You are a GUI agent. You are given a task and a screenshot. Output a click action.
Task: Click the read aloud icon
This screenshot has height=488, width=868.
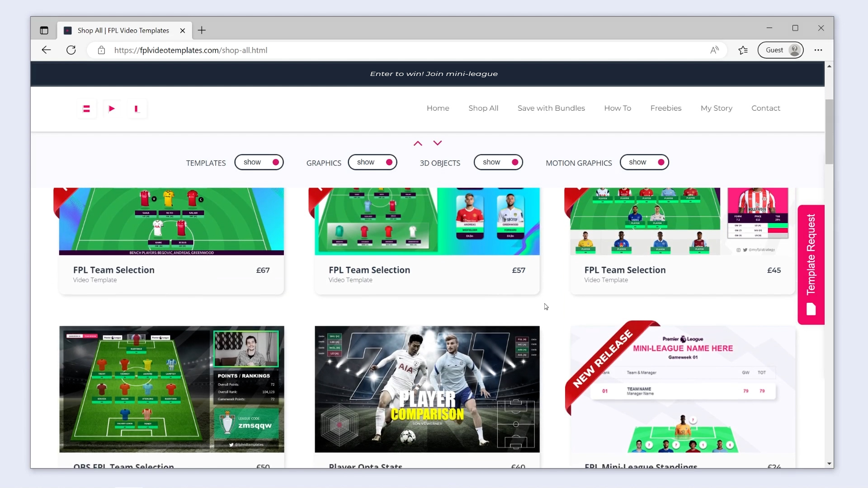[x=715, y=50]
